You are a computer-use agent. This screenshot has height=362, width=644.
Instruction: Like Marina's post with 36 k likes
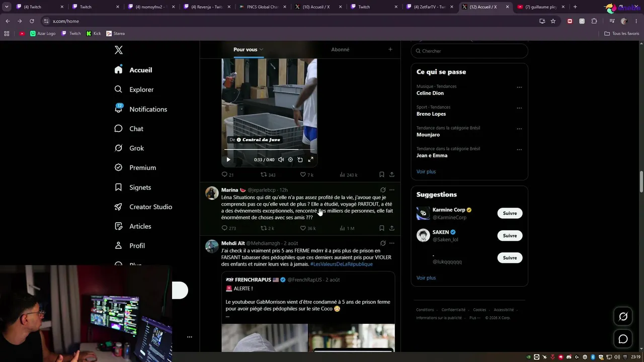click(x=307, y=228)
